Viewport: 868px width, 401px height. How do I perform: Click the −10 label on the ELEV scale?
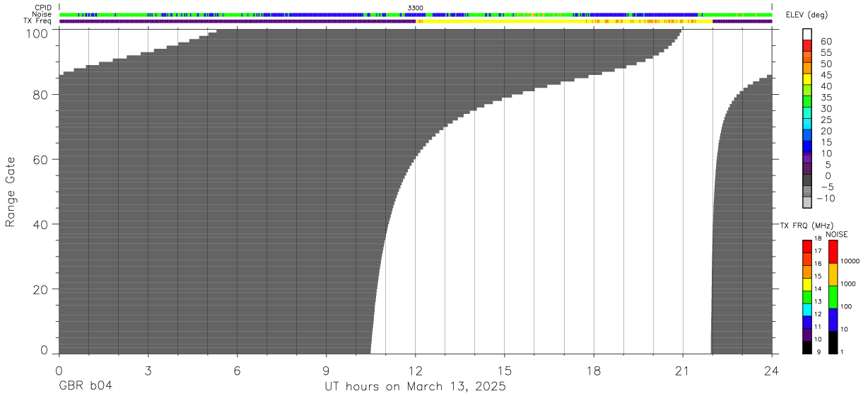[x=824, y=199]
